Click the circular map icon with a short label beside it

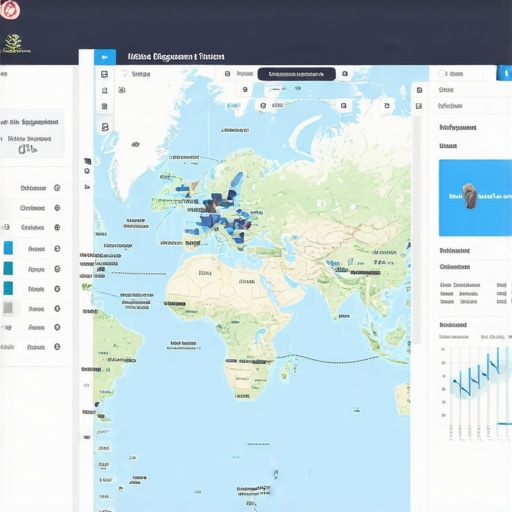click(263, 106)
